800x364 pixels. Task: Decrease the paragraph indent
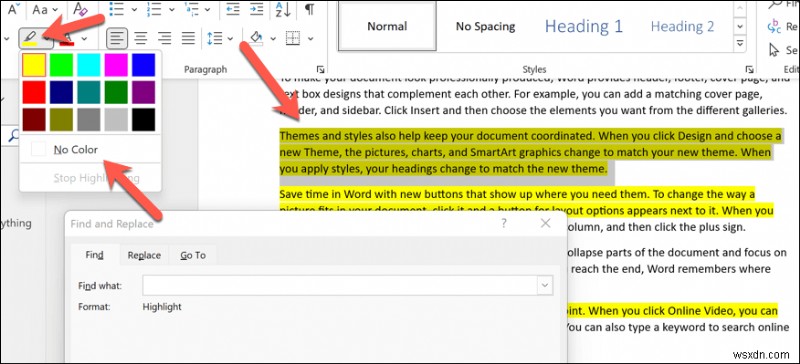[233, 9]
